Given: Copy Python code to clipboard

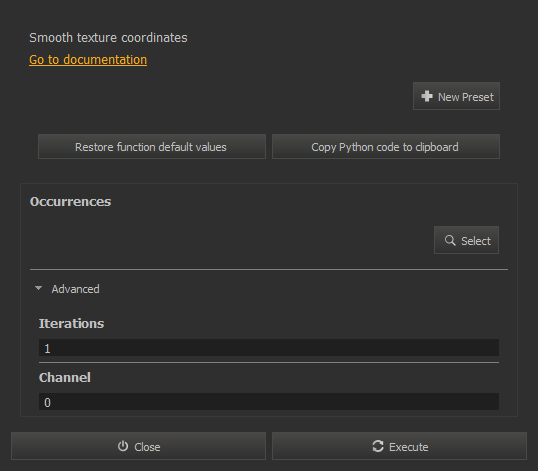Looking at the screenshot, I should point(386,147).
